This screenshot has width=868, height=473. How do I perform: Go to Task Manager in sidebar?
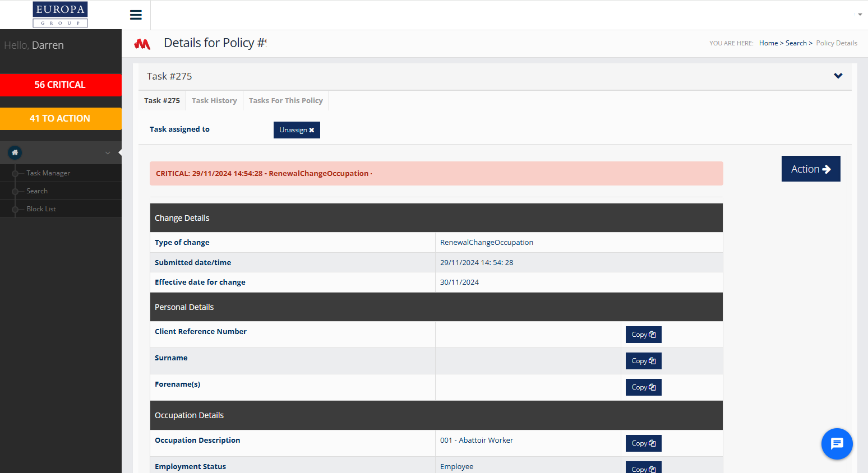point(48,173)
